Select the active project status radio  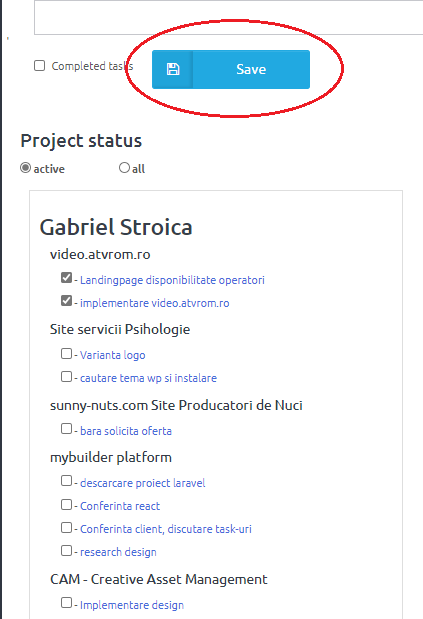click(x=26, y=168)
